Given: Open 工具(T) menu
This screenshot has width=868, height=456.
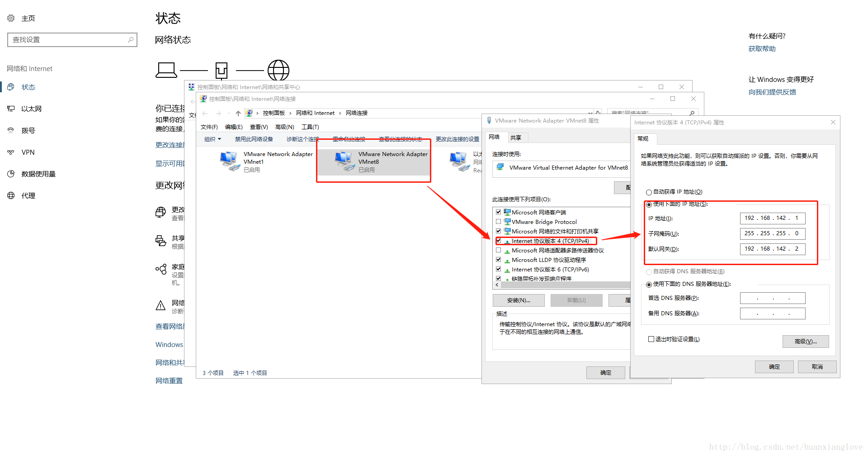Looking at the screenshot, I should [310, 127].
